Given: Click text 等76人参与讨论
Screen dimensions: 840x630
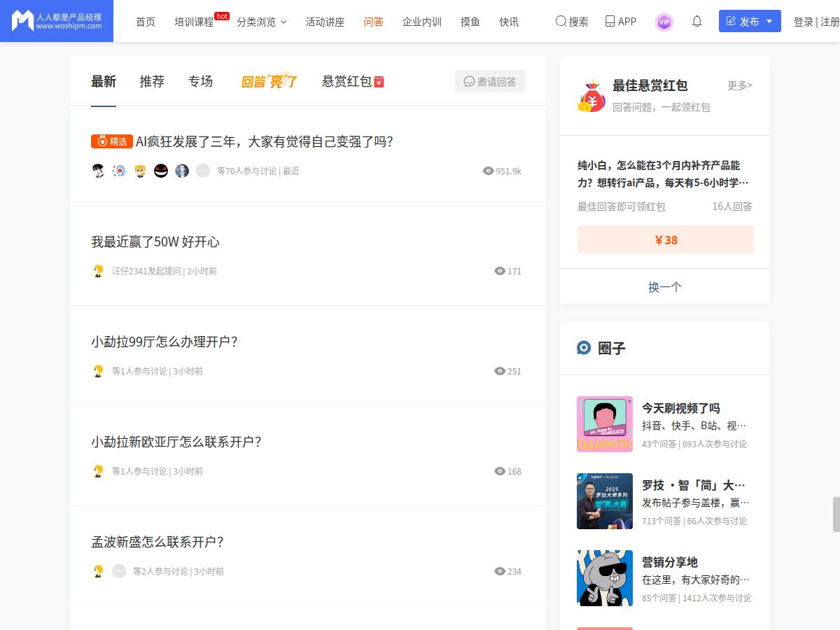Looking at the screenshot, I should pos(246,171).
